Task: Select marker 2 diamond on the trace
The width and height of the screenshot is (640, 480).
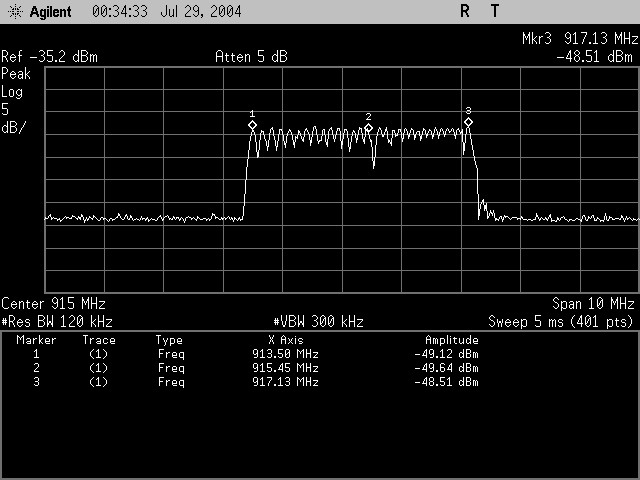Action: [x=368, y=128]
